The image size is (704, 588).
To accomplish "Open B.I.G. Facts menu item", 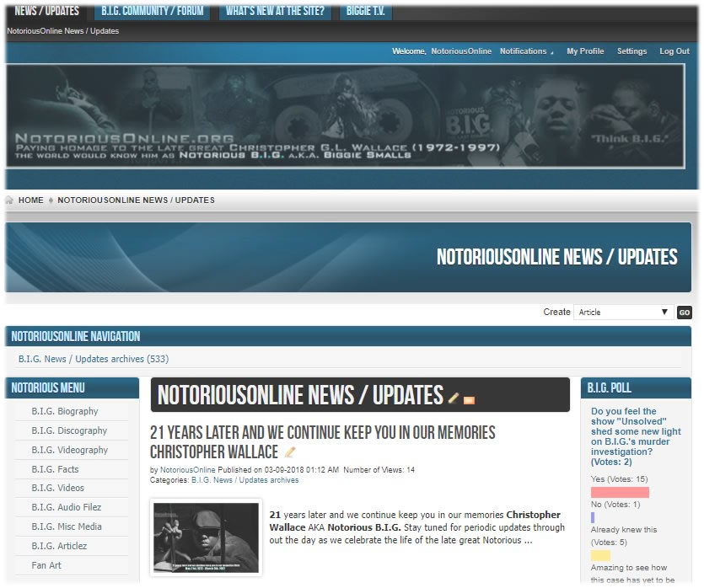I will [x=55, y=469].
